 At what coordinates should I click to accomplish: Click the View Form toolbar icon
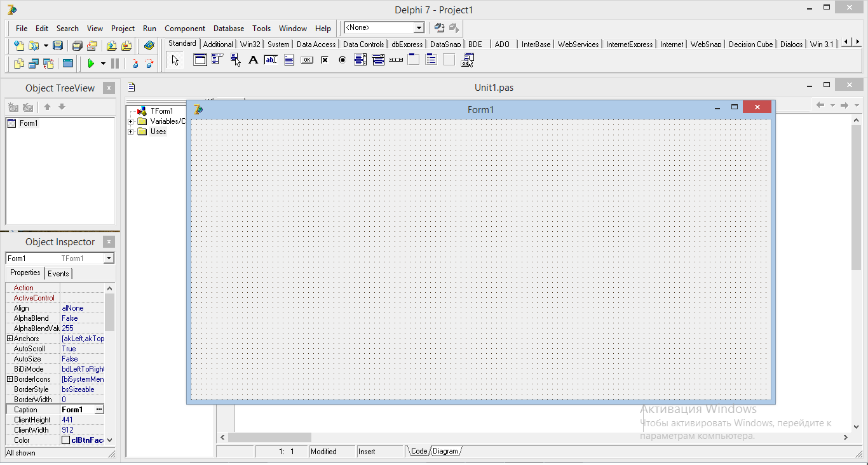34,64
